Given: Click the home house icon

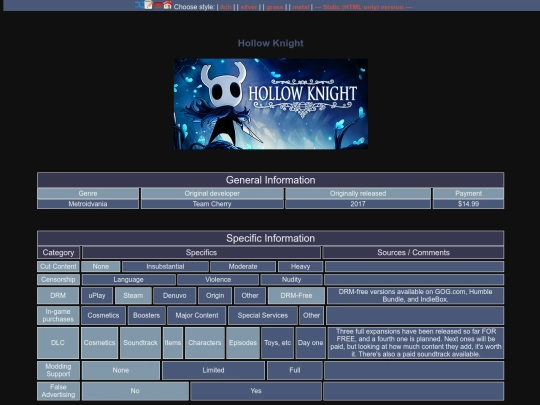Looking at the screenshot, I should click(167, 5).
